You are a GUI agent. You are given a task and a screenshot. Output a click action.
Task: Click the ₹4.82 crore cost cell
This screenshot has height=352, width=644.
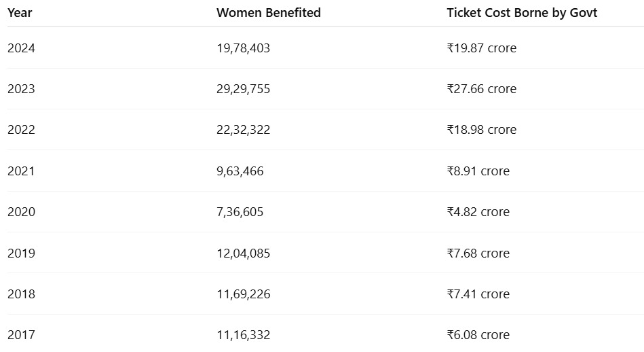click(478, 212)
